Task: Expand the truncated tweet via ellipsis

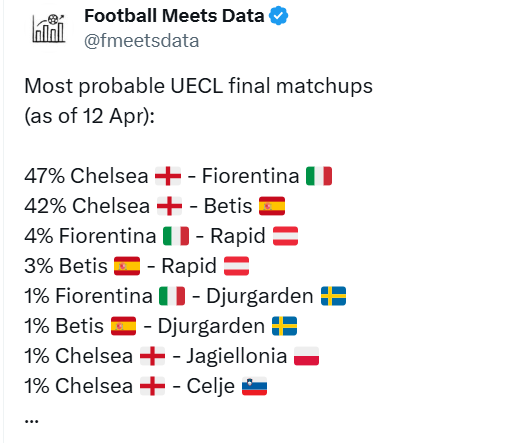Action: [x=32, y=421]
